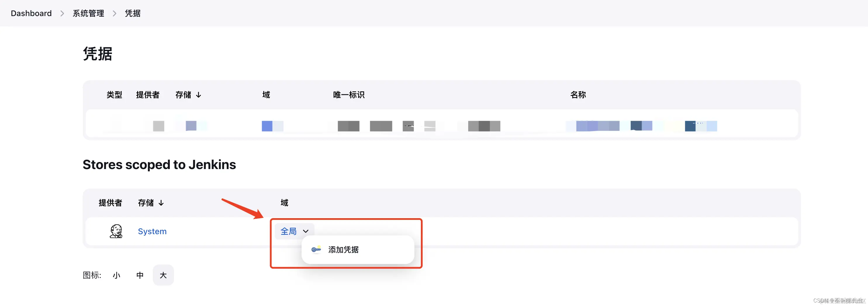868x306 pixels.
Task: Select 小 icon size option
Action: [117, 275]
